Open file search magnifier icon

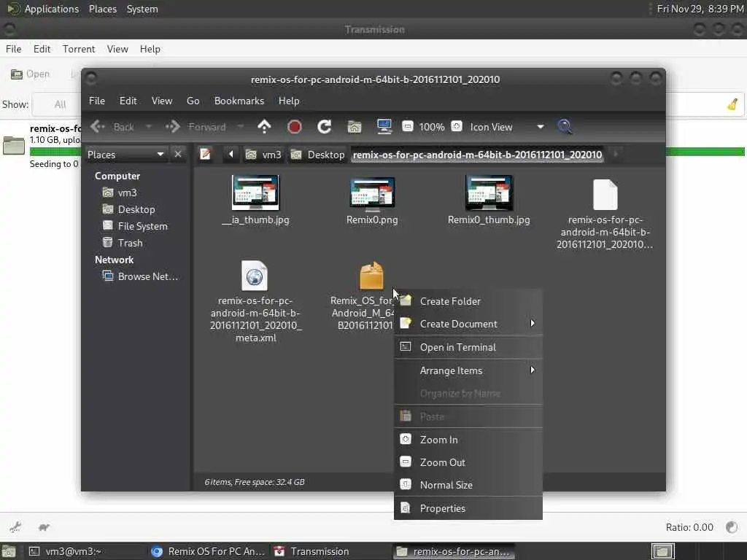[x=565, y=127]
